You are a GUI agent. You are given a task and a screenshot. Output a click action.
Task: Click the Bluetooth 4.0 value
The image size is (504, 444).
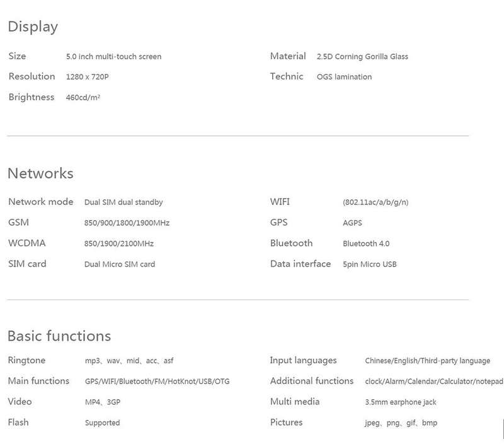366,243
